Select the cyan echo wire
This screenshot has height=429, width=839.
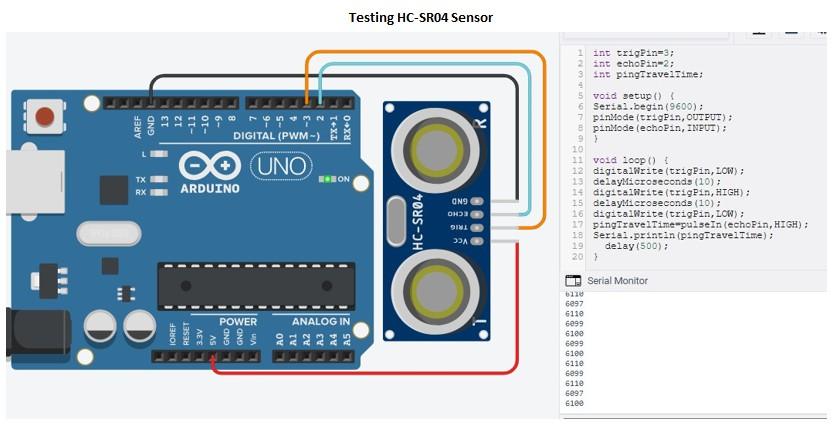coord(529,139)
